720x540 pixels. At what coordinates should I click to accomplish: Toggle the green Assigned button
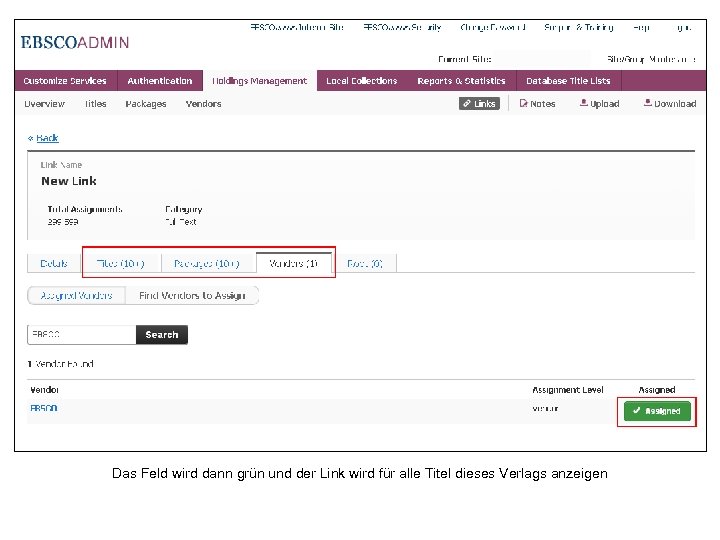(x=657, y=411)
